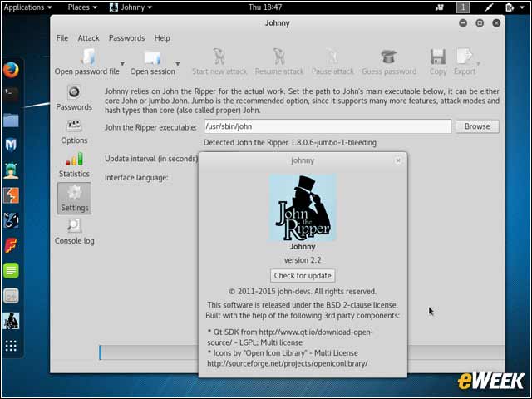Click the Browse button
Screen dimensions: 532x399
[477, 126]
